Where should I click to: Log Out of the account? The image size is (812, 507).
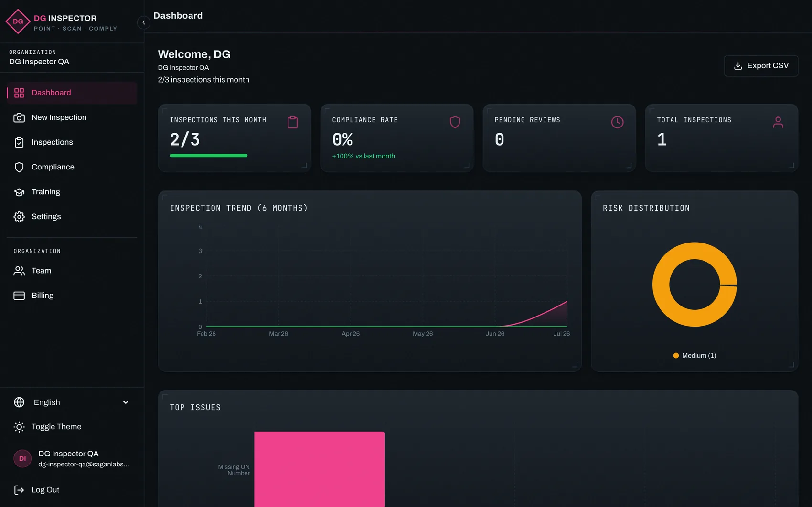click(72, 490)
